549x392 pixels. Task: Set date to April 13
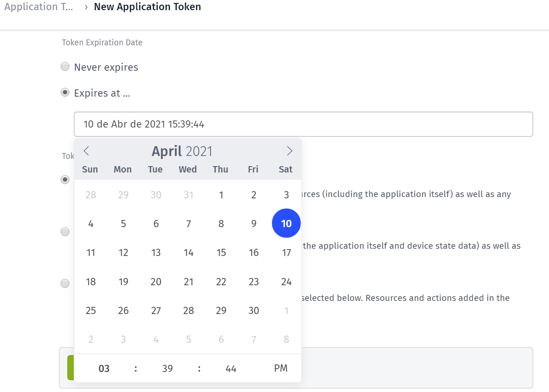(x=156, y=253)
